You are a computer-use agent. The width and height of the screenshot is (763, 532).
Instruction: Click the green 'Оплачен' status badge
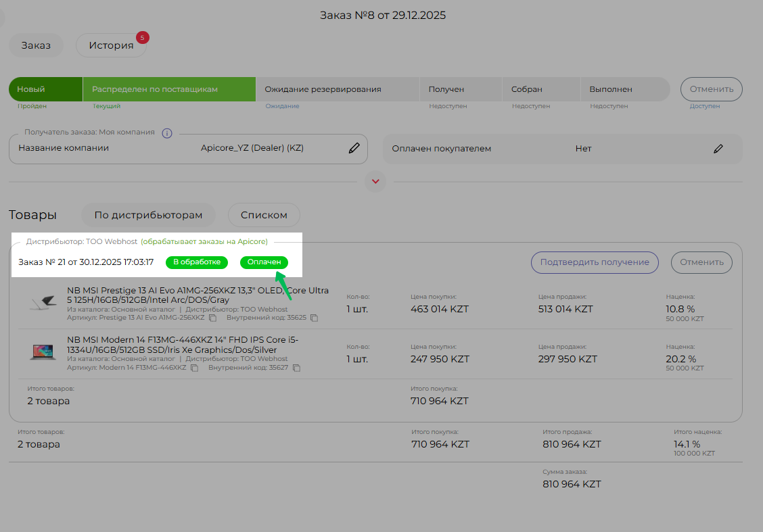(x=264, y=262)
